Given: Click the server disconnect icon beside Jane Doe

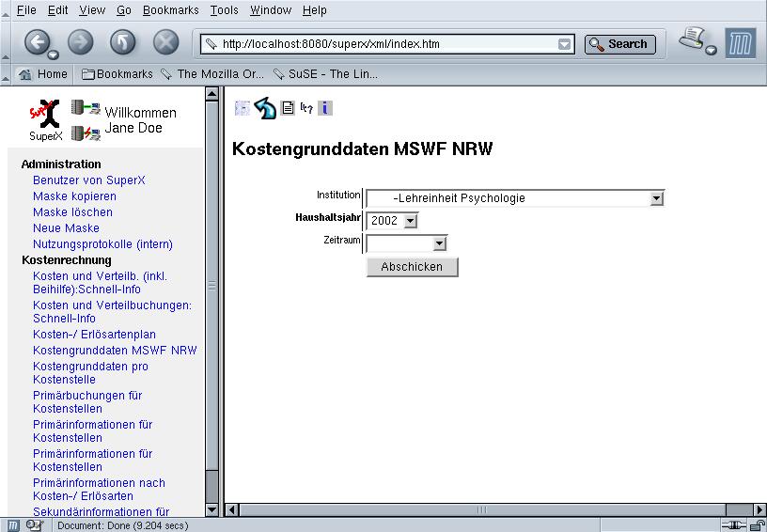Looking at the screenshot, I should [86, 133].
